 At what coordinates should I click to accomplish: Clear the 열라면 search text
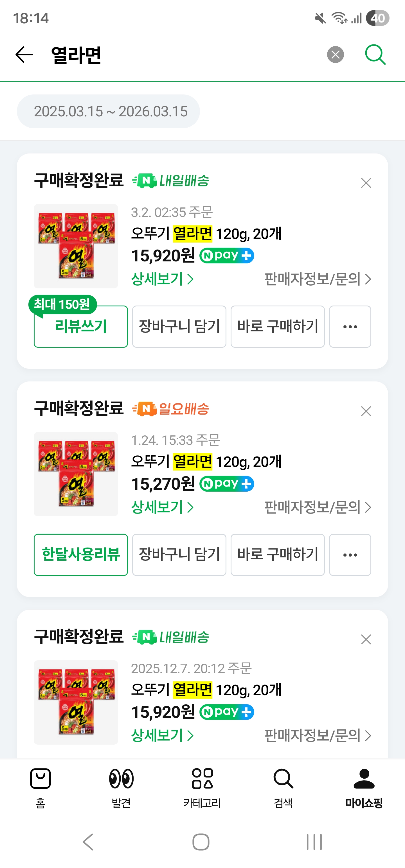[335, 55]
